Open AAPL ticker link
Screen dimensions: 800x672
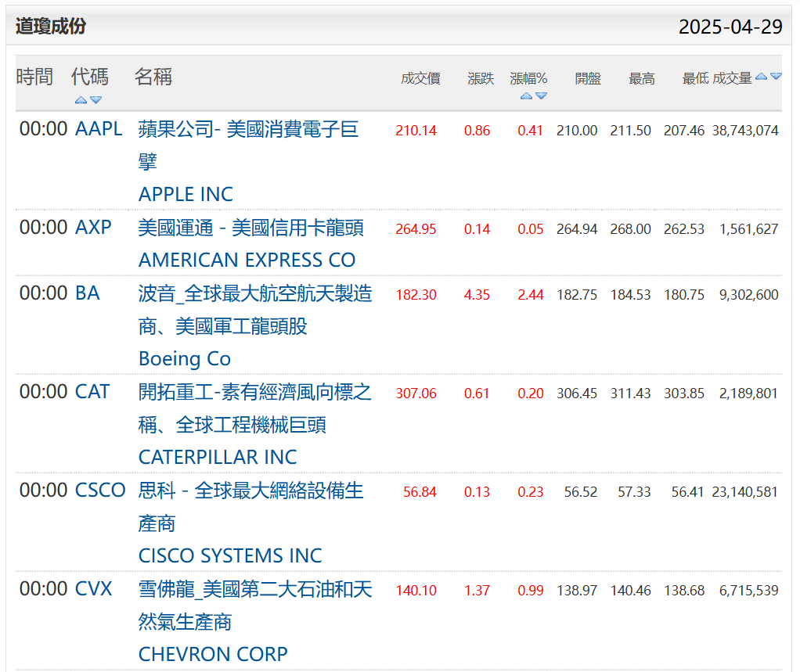99,129
